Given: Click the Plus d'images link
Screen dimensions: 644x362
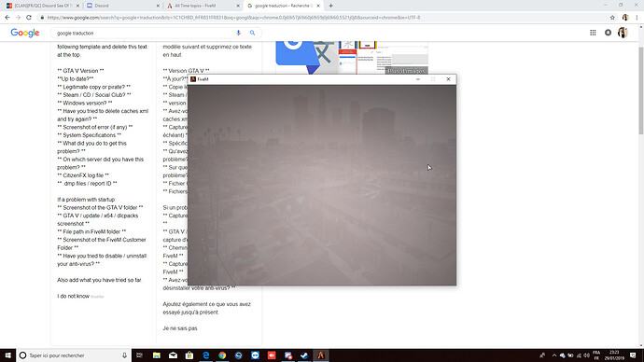Looking at the screenshot, I should 407,71.
